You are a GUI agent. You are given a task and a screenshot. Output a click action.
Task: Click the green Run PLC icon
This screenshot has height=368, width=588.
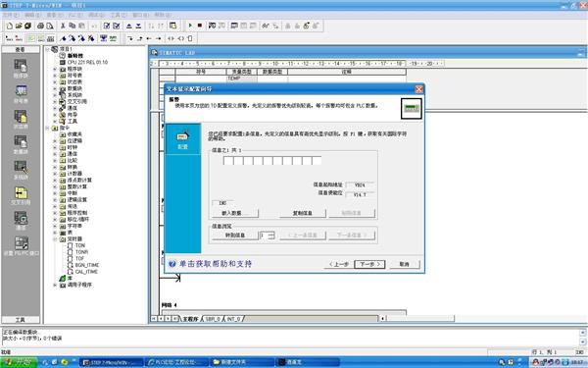click(190, 26)
